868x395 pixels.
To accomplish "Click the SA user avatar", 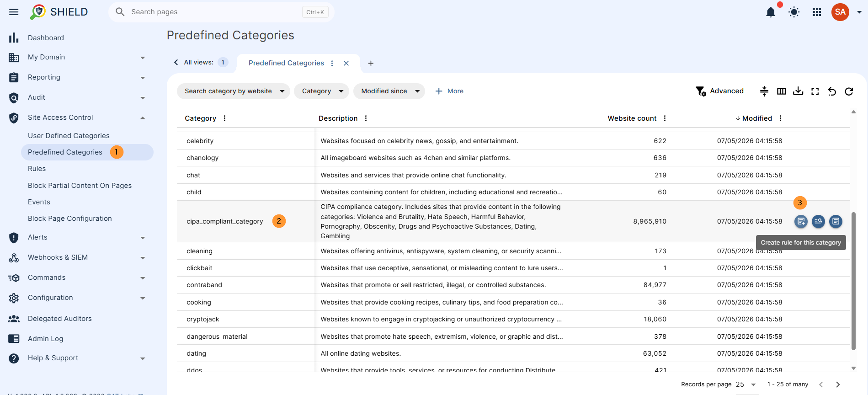I will tap(840, 12).
